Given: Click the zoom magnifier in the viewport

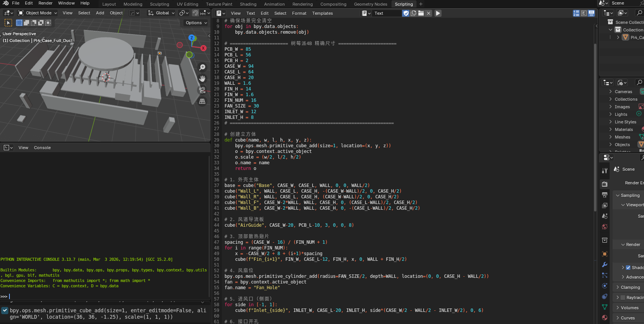Looking at the screenshot, I should click(x=203, y=67).
